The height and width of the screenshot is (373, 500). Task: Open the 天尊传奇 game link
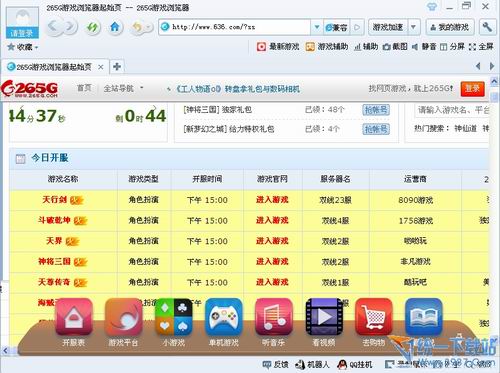coord(54,282)
